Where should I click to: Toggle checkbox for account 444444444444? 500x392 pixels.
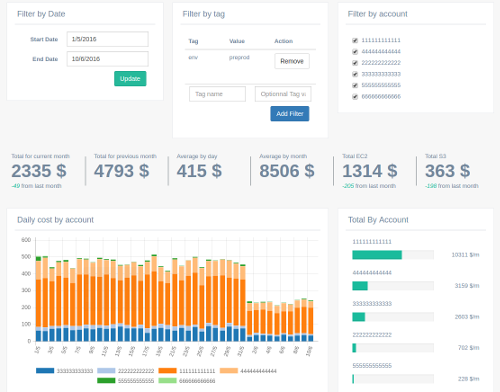click(x=355, y=52)
